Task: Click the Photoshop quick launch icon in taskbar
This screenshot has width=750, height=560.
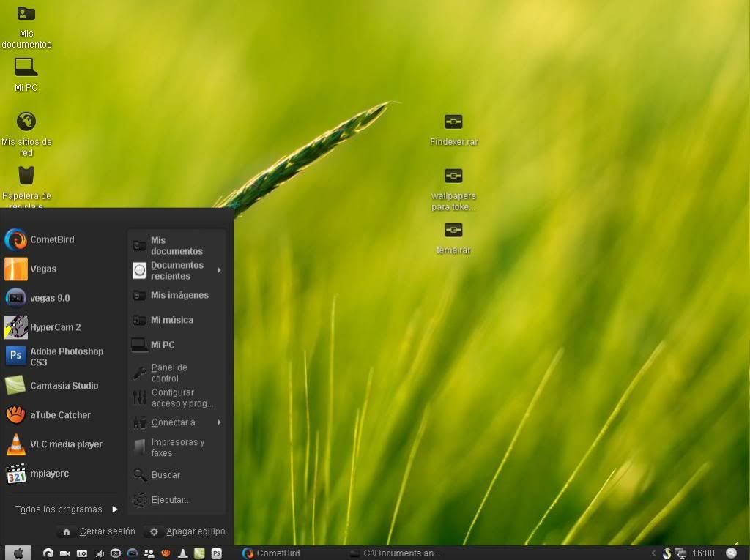Action: (x=217, y=553)
